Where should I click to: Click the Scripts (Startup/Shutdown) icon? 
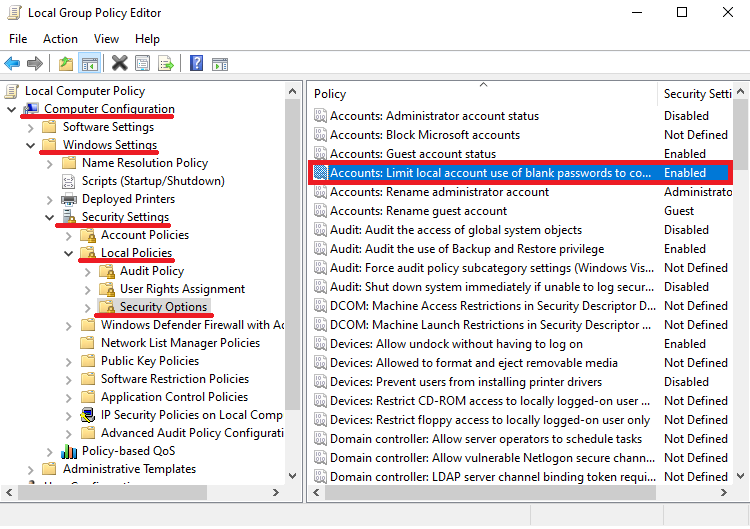(x=69, y=181)
